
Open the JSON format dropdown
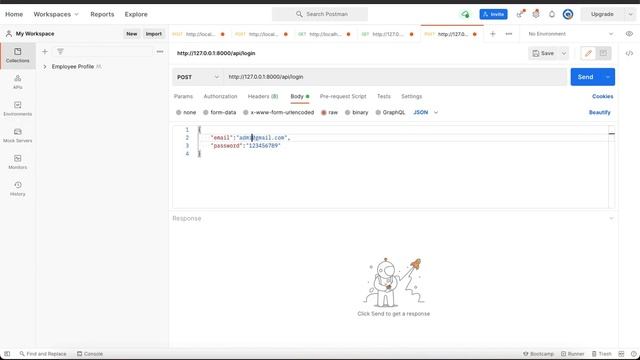coord(426,112)
